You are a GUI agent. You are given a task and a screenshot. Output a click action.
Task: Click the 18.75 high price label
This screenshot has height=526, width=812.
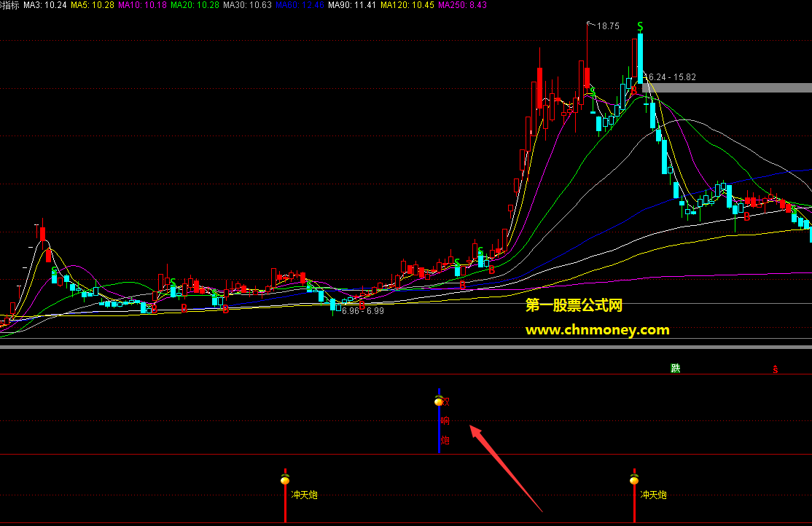point(608,26)
